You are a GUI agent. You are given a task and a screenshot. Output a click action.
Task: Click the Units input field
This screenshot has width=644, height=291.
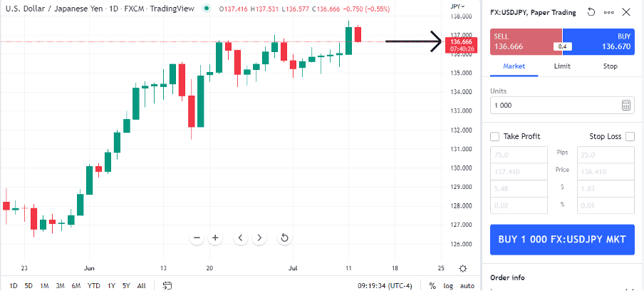click(553, 105)
